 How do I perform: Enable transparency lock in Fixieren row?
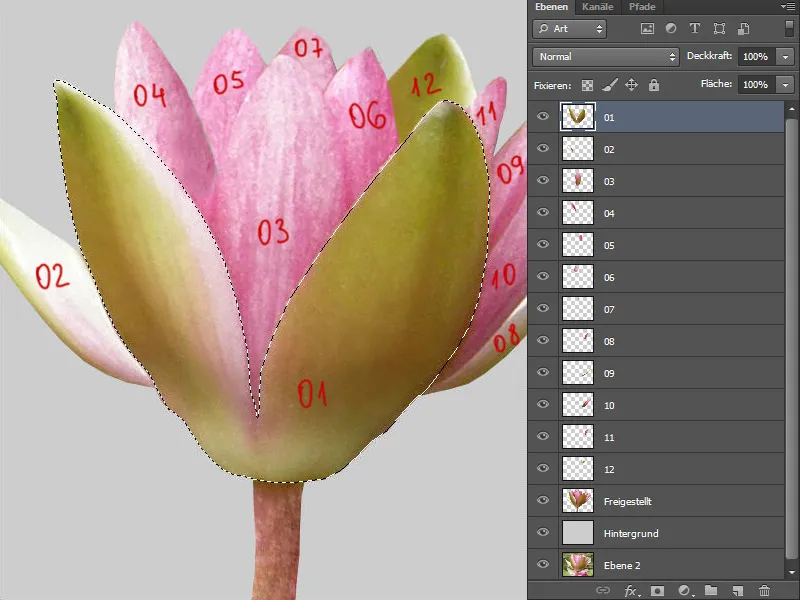click(587, 84)
